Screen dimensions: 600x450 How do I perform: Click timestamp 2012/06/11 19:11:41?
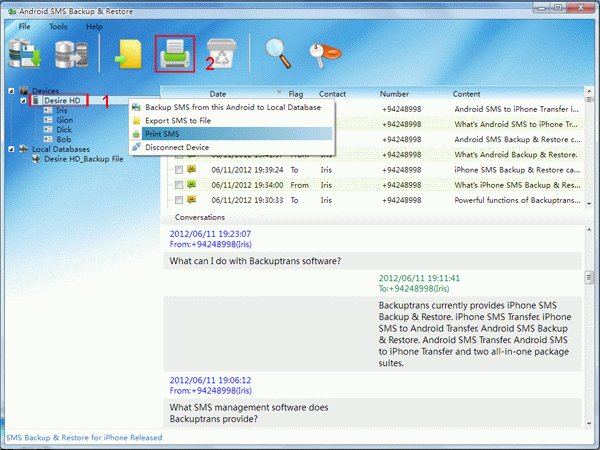(x=419, y=278)
